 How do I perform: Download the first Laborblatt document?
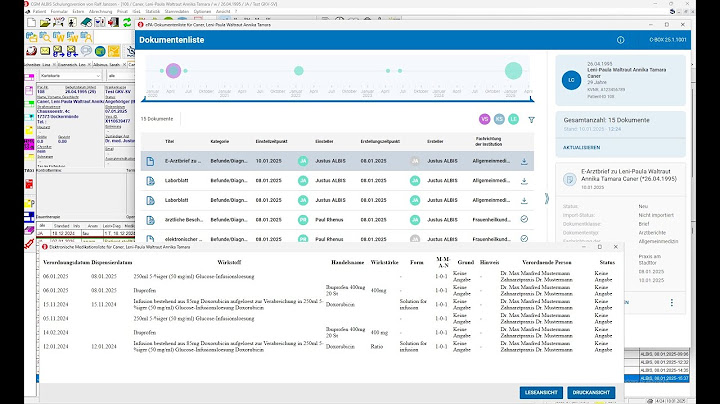point(524,181)
